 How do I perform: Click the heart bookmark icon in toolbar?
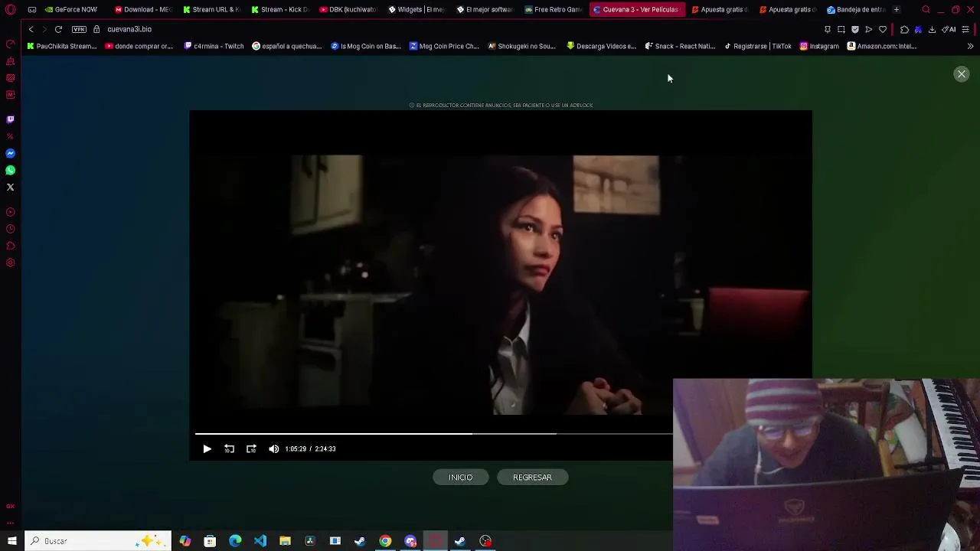pyautogui.click(x=883, y=29)
